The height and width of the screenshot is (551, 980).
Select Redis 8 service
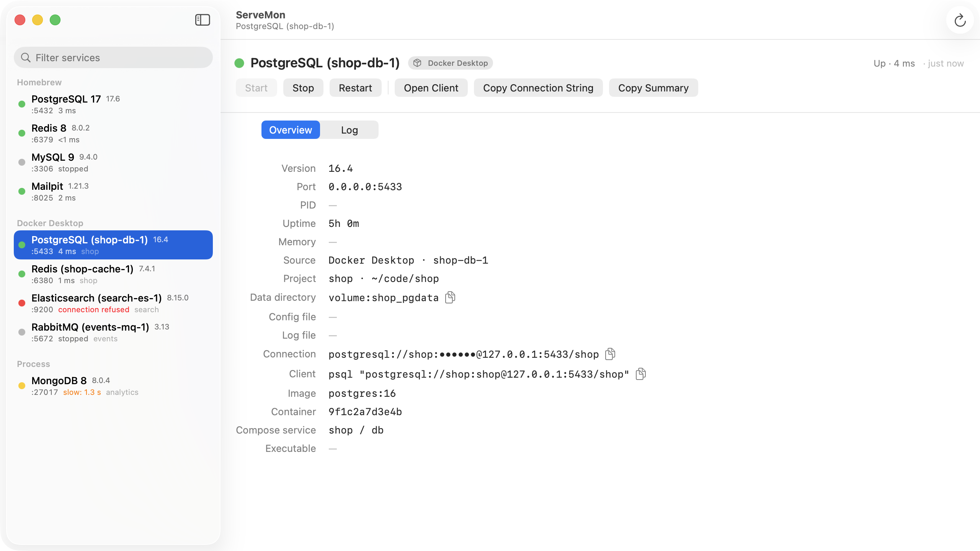(113, 133)
